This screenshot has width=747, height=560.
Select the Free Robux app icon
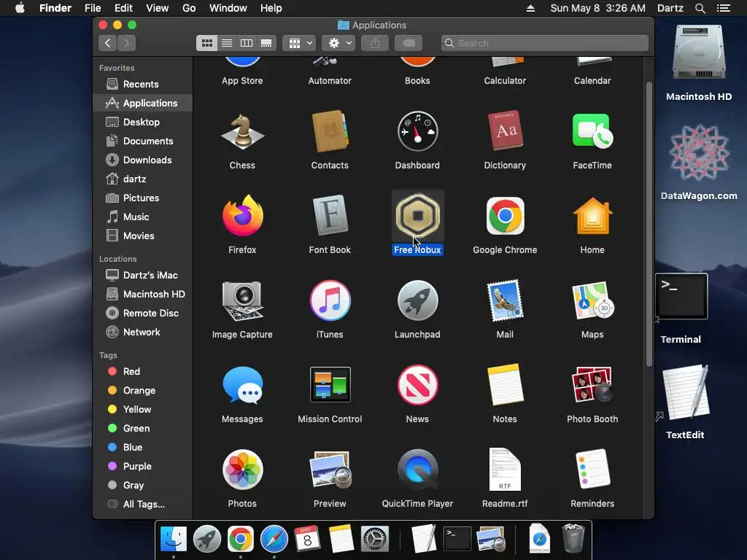click(x=417, y=216)
